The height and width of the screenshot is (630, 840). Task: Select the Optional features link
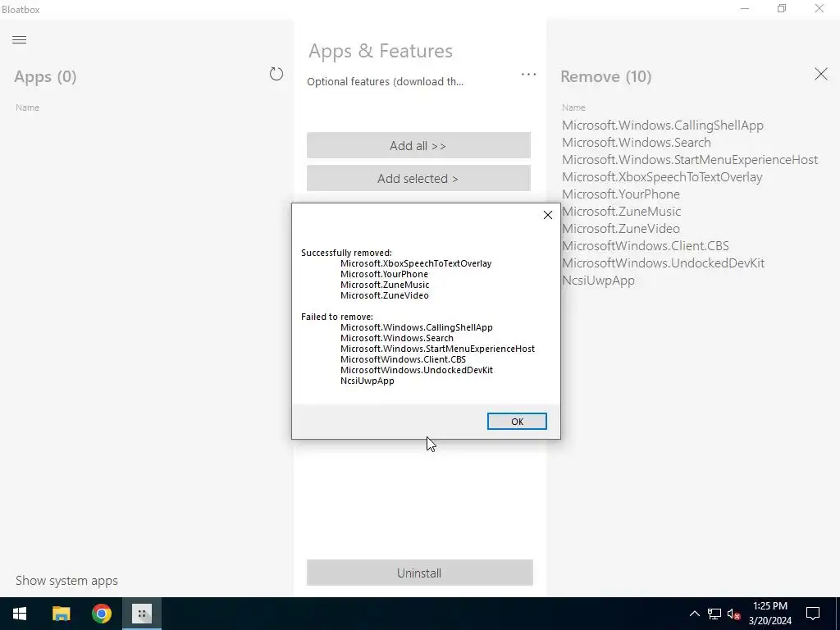[386, 81]
